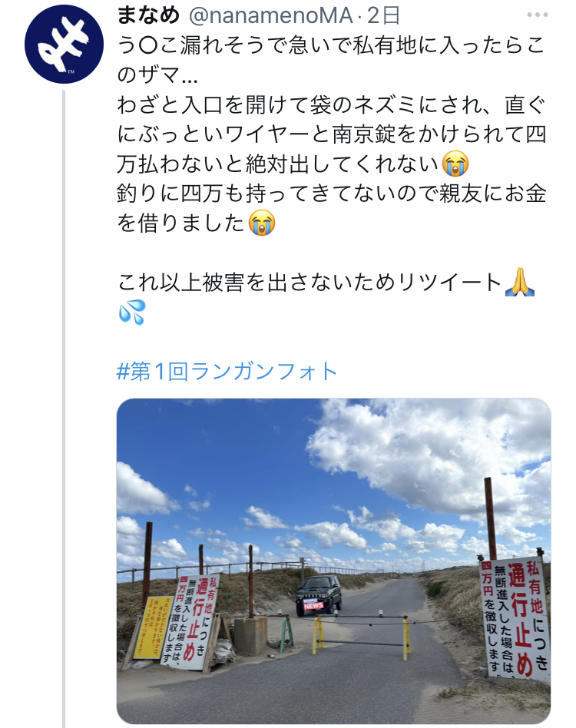This screenshot has width=576, height=728.
Task: Click the crying emoji after 借りました
Action: (262, 223)
